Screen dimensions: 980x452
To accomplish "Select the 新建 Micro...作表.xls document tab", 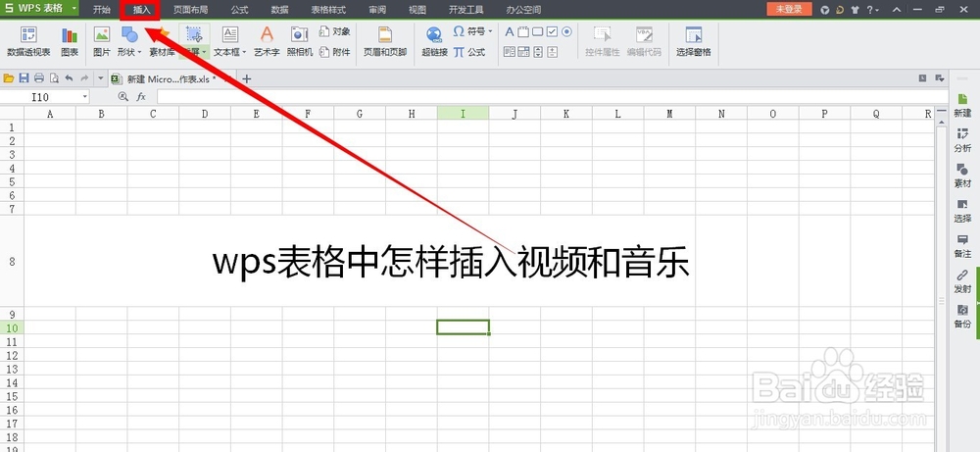I will (x=170, y=78).
